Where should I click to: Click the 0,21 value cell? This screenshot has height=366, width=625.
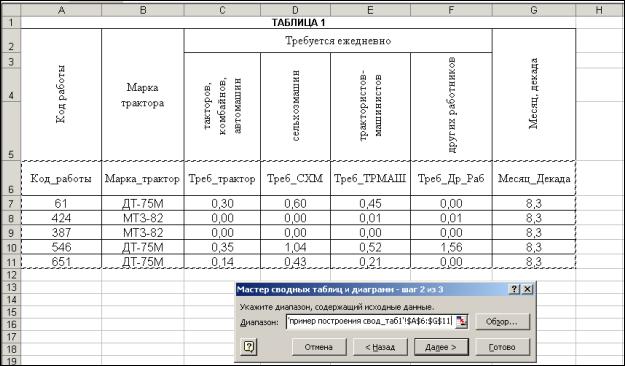370,262
